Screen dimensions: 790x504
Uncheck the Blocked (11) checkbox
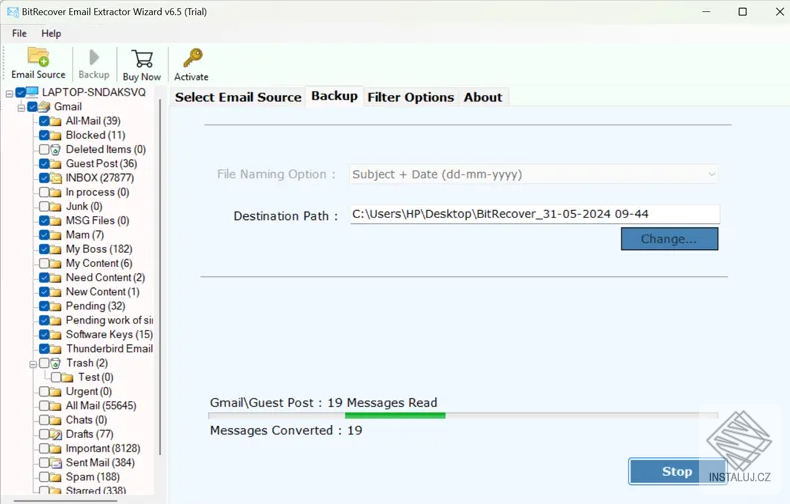click(x=44, y=135)
